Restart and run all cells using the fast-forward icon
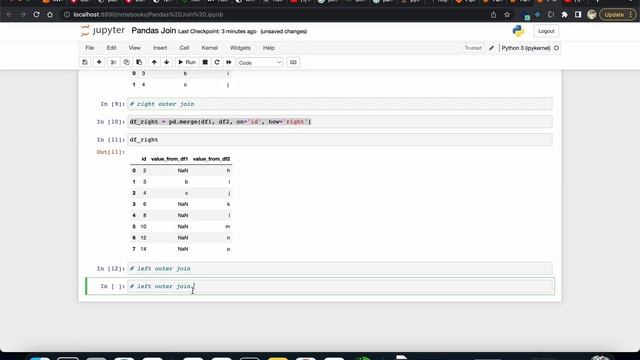The image size is (640, 360). point(229,62)
